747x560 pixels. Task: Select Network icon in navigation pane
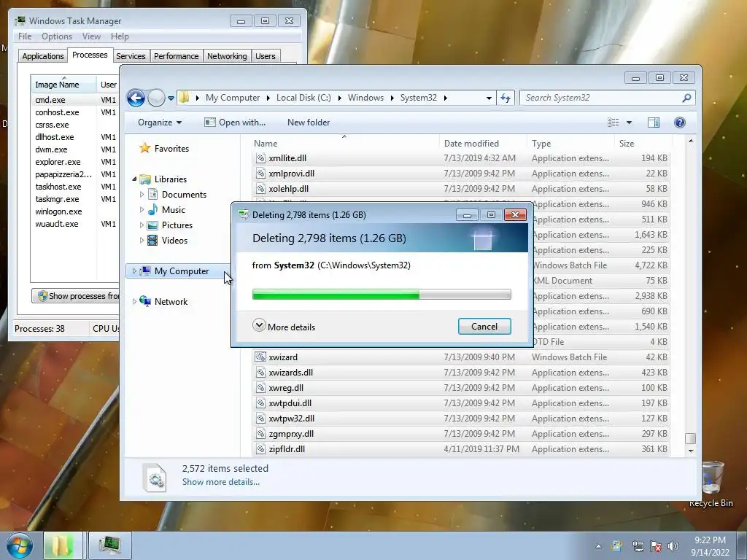[x=145, y=301]
